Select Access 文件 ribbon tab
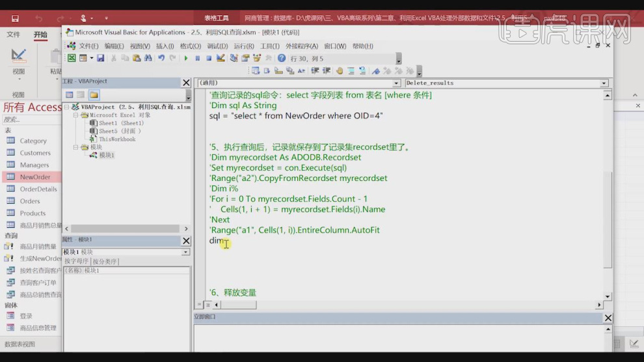The width and height of the screenshot is (644, 362). click(13, 35)
